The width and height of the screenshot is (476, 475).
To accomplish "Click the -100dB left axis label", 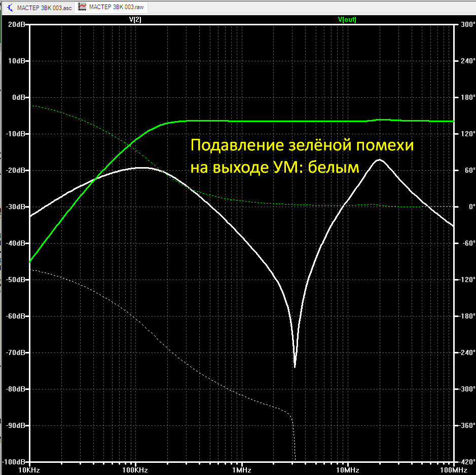I will pyautogui.click(x=14, y=462).
